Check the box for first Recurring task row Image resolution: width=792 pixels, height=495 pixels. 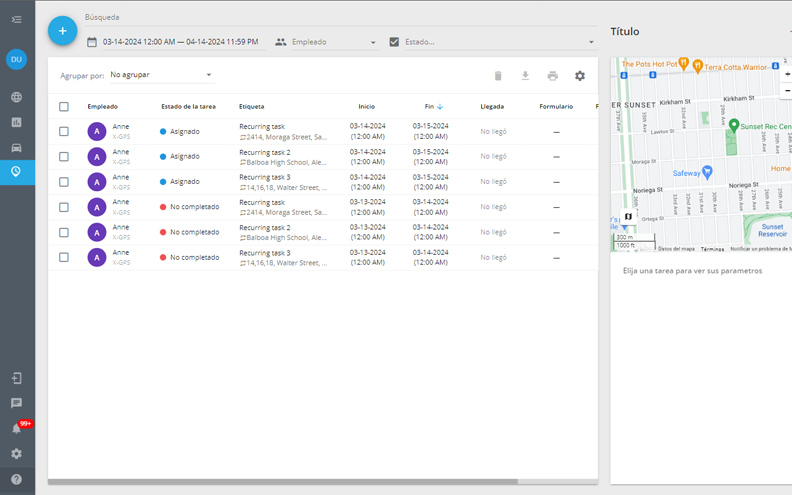tap(64, 131)
